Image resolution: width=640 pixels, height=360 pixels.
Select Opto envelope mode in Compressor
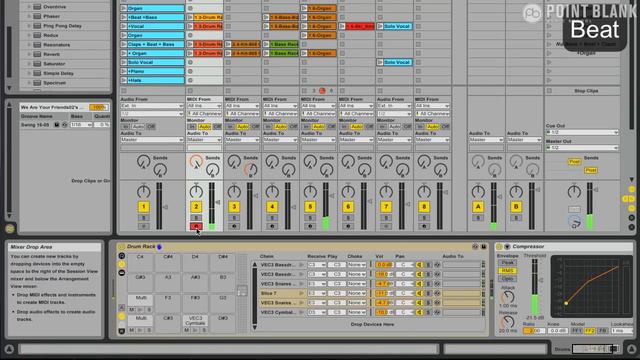tap(507, 279)
